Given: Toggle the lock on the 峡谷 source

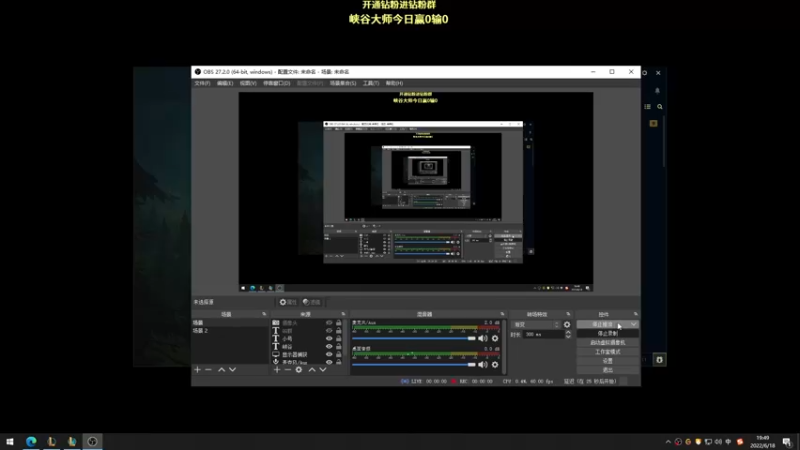Looking at the screenshot, I should pos(338,346).
